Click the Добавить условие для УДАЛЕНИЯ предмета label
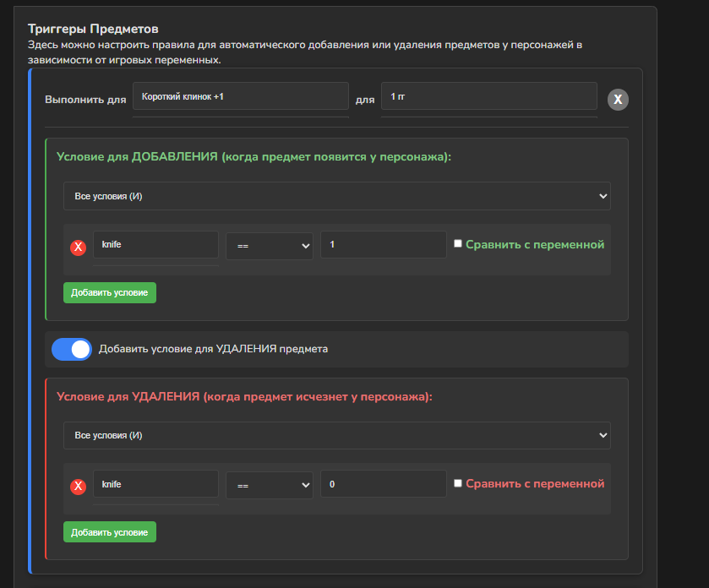Image resolution: width=709 pixels, height=588 pixels. pyautogui.click(x=213, y=349)
